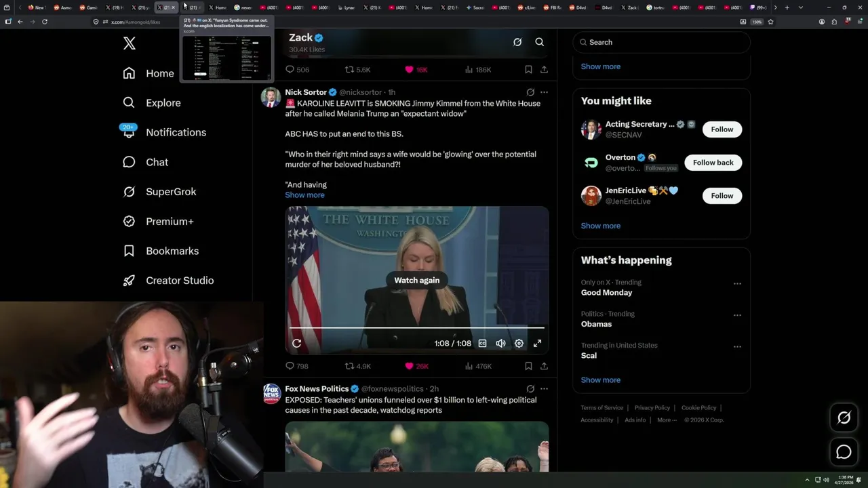View analytics showing 476K views

pyautogui.click(x=478, y=366)
